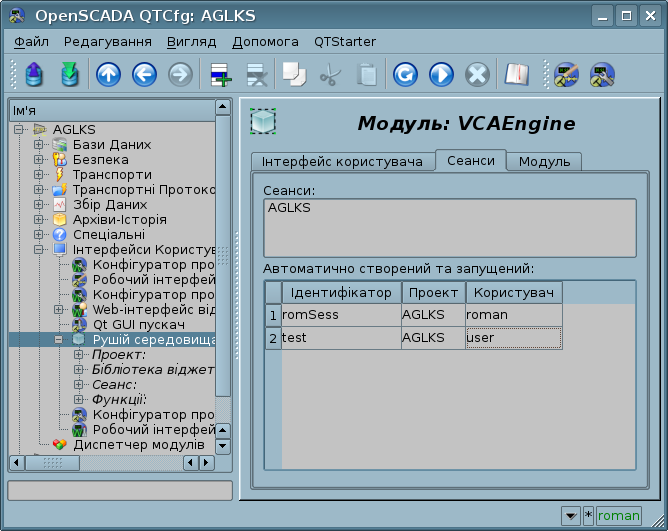Open the manual via the book icon
Viewport: 668px width, 531px height.
click(x=515, y=75)
